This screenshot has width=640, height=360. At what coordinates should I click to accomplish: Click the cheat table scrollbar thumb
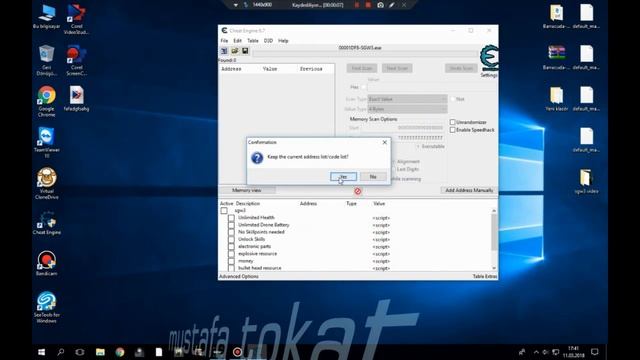point(494,232)
